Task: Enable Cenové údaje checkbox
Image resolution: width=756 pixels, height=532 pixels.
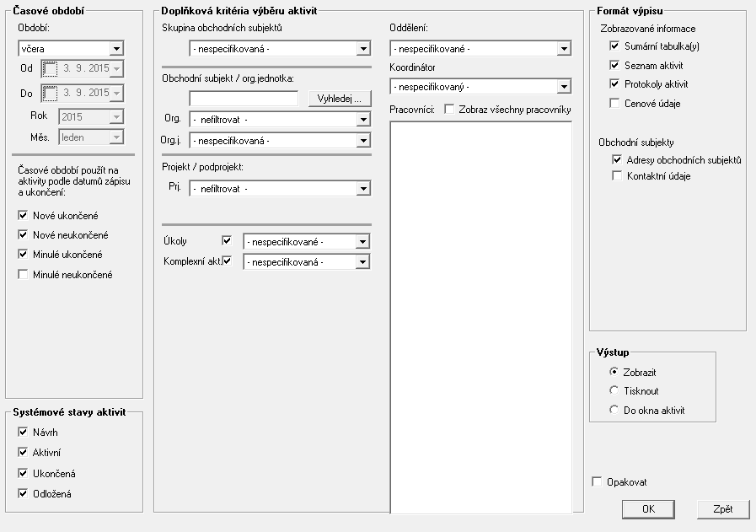Action: 614,103
